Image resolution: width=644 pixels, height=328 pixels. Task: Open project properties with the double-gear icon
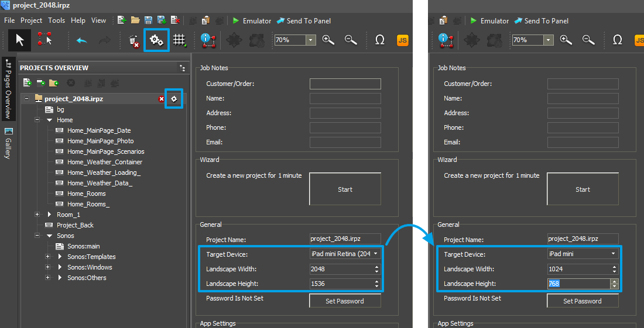tap(156, 40)
